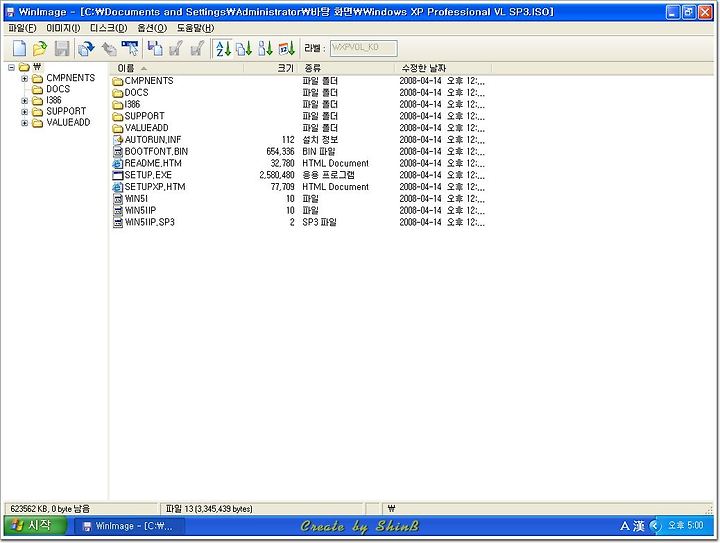720x543 pixels.
Task: Open the 파일(F) menu
Action: 22,28
